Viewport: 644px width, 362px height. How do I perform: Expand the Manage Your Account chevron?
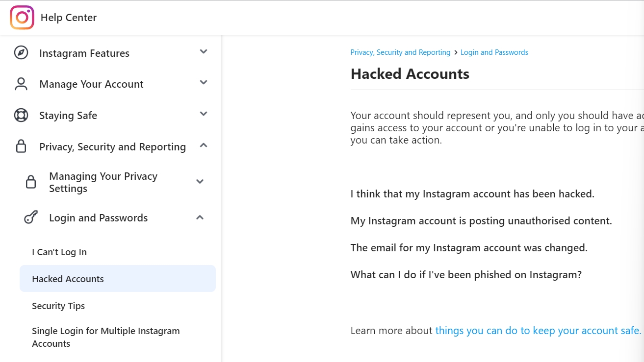tap(204, 82)
